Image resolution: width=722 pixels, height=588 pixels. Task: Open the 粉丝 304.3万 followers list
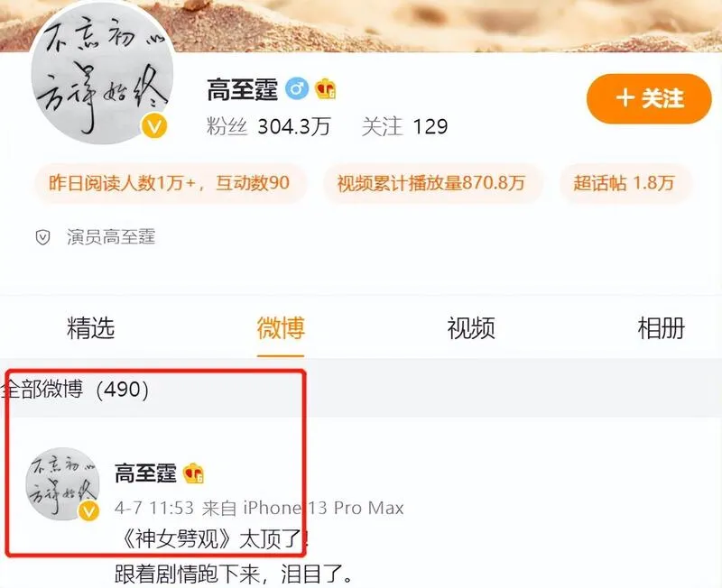pos(268,126)
